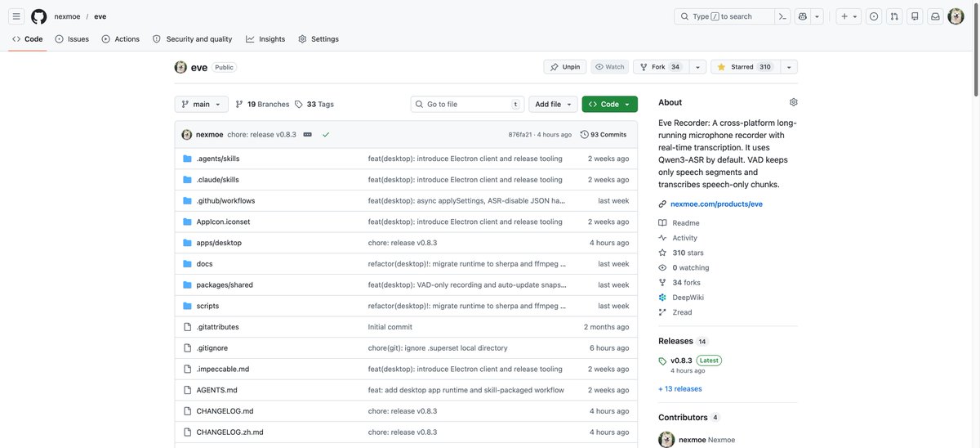Open the AGENTS.md file

[216, 390]
